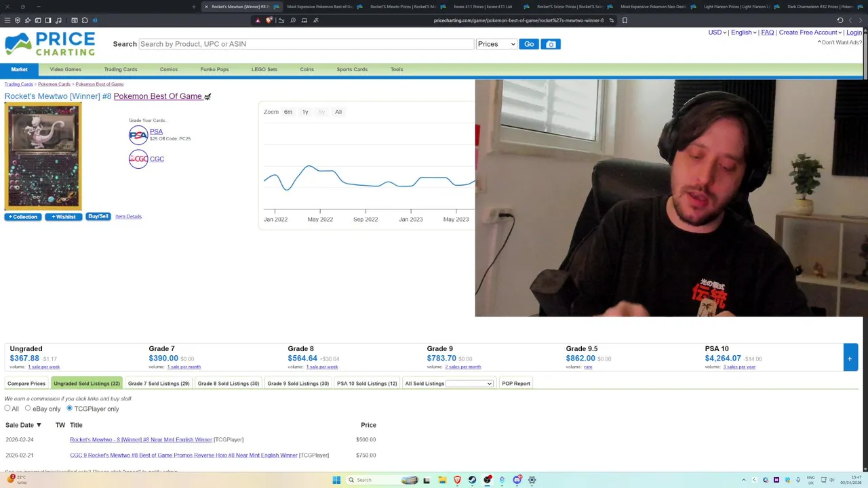The width and height of the screenshot is (868, 488).
Task: Click the PriceCharting logo
Action: [50, 44]
